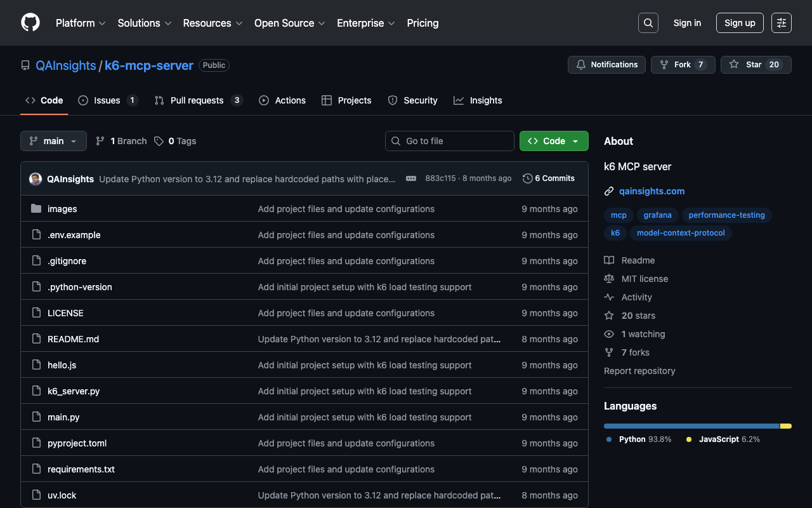This screenshot has height=508, width=812.
Task: Expand the main branch selector
Action: point(53,141)
